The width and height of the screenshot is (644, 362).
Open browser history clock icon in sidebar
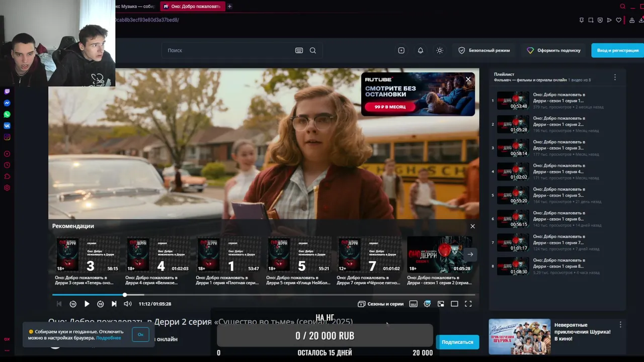7,165
